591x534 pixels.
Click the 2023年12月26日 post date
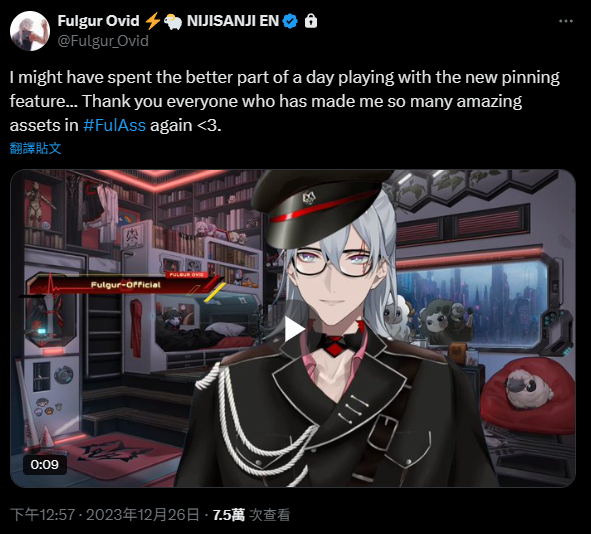142,515
